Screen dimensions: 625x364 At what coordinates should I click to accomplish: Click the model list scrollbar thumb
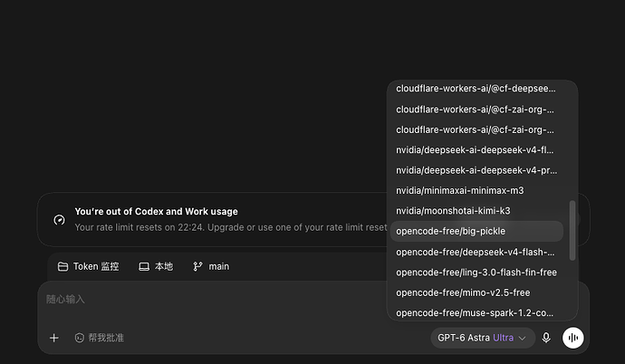572,231
